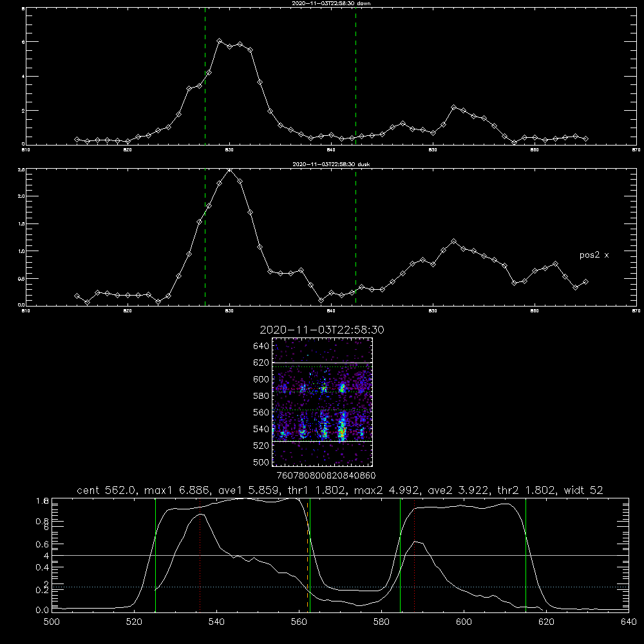Click spectral image y-axis label 600

pyautogui.click(x=261, y=379)
